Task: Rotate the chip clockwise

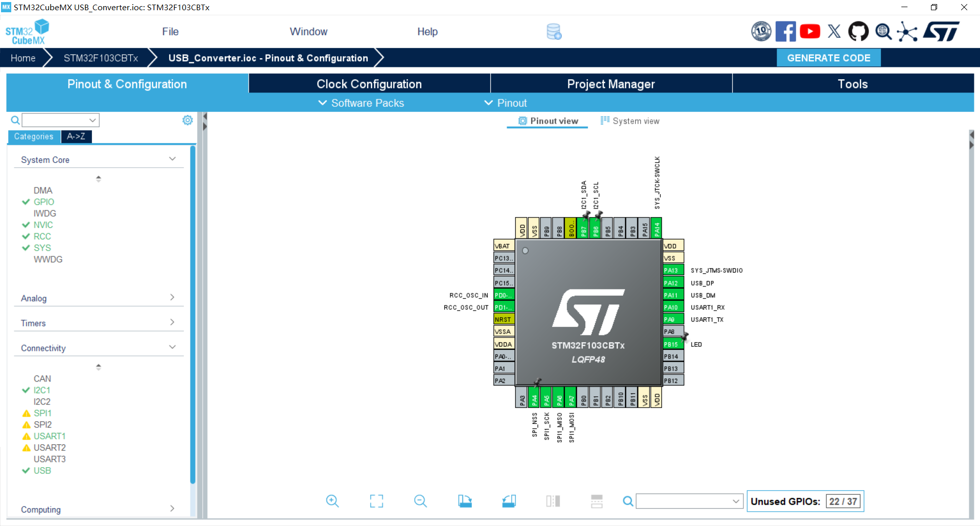Action: pyautogui.click(x=465, y=501)
